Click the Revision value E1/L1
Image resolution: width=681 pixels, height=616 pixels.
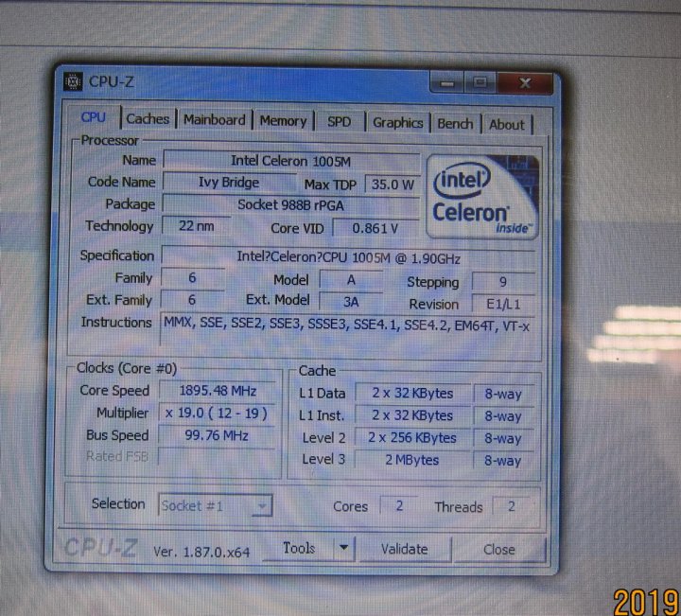pos(503,304)
